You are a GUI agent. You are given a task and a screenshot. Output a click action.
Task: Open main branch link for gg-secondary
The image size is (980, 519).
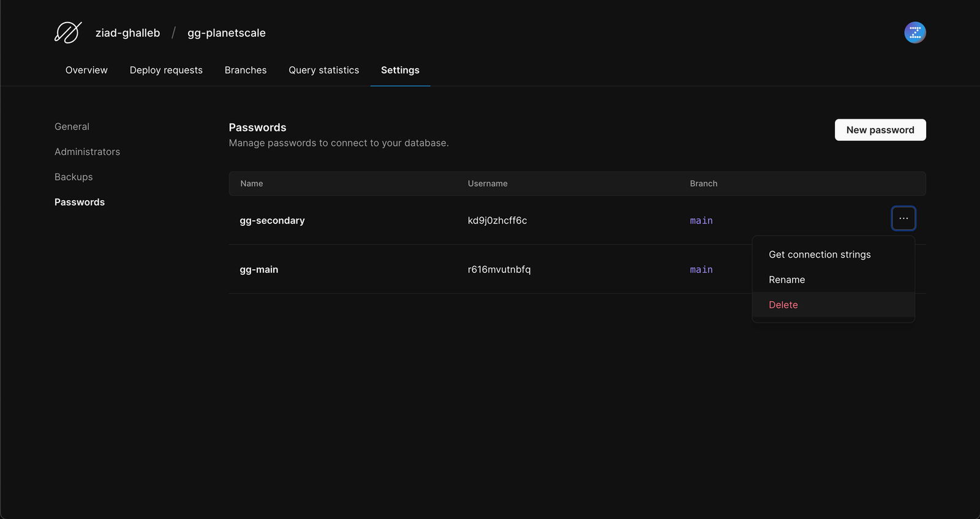[701, 221]
